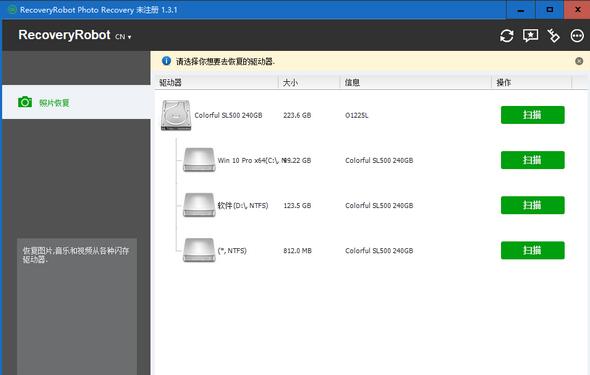Click the blue info icon in notice
590x375 pixels.
pos(166,61)
